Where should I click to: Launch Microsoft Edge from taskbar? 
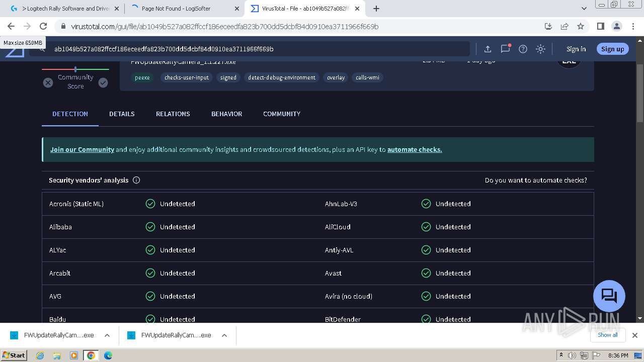pyautogui.click(x=108, y=355)
